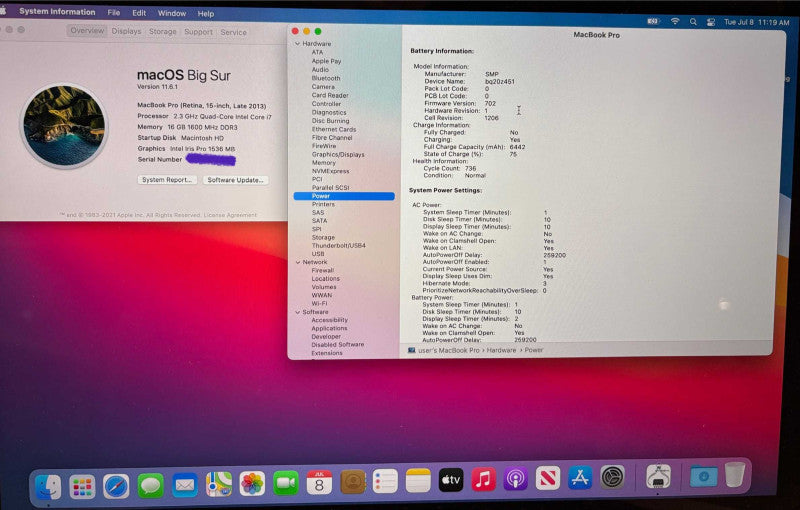Open Music from the Dock

coord(483,479)
